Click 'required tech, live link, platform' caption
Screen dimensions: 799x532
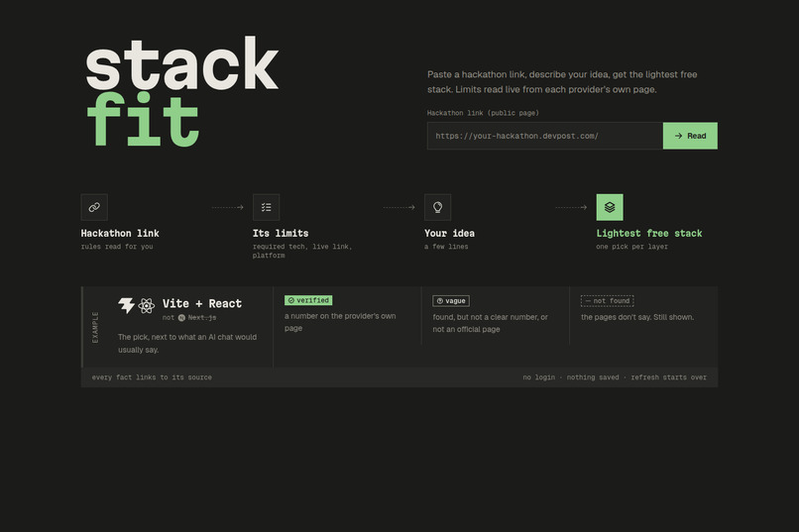[302, 251]
